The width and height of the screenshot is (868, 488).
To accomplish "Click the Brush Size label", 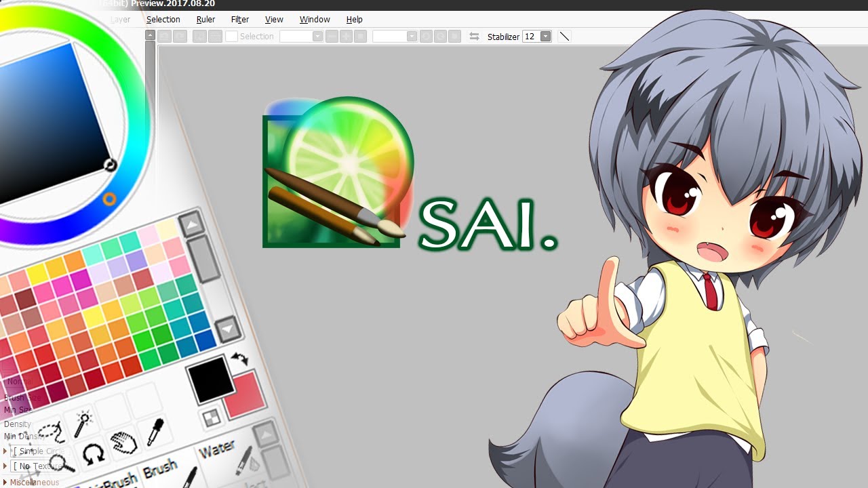I will 22,398.
